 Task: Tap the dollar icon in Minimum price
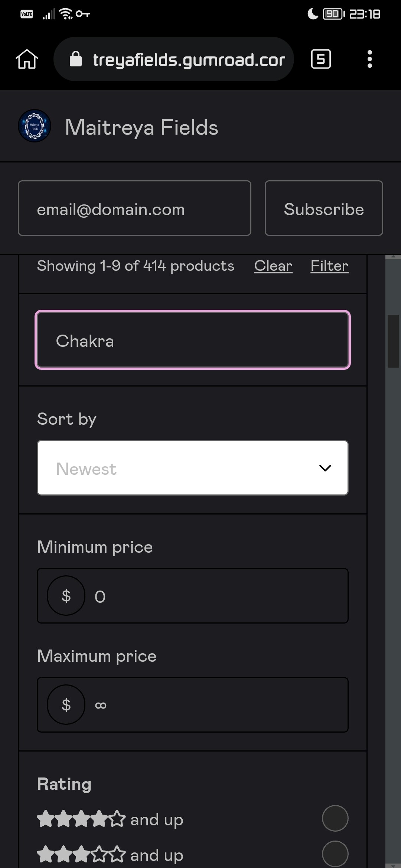pos(66,596)
